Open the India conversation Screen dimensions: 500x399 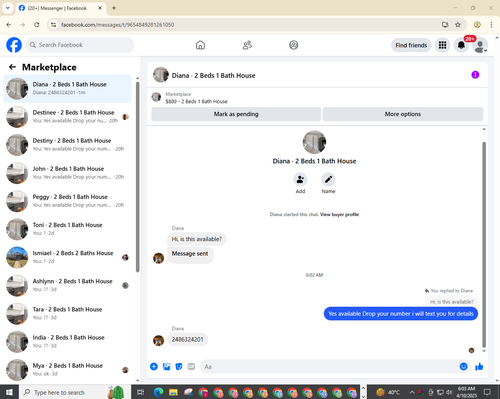pyautogui.click(x=67, y=342)
